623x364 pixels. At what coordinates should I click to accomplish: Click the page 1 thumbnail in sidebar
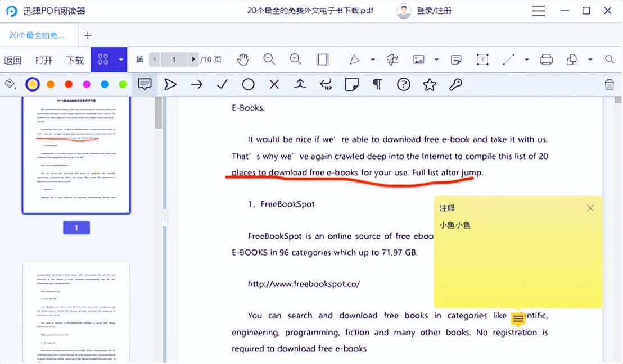click(x=76, y=156)
